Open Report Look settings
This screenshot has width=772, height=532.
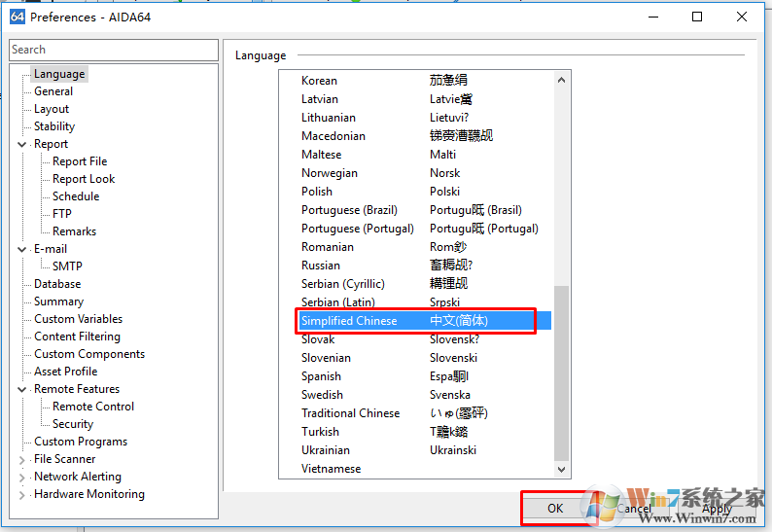pyautogui.click(x=84, y=179)
